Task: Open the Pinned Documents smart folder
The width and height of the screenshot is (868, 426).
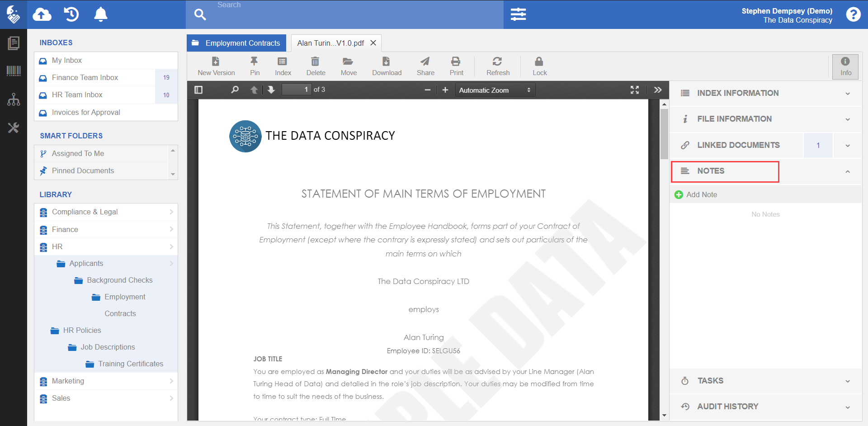Action: (101, 171)
